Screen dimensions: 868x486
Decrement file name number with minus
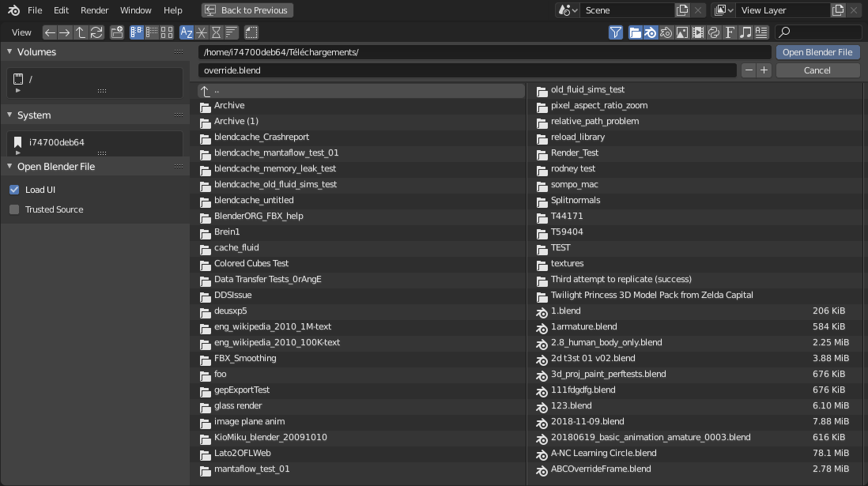pos(749,70)
